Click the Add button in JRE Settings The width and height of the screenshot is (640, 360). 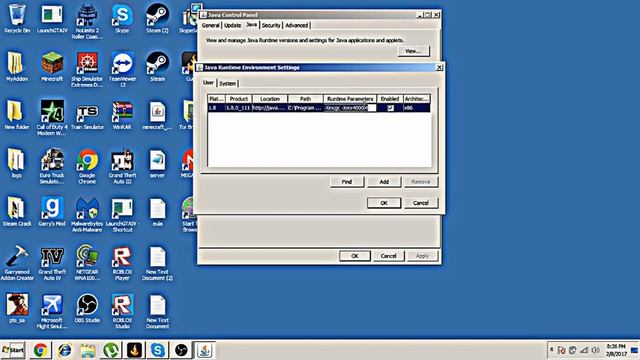coord(384,182)
